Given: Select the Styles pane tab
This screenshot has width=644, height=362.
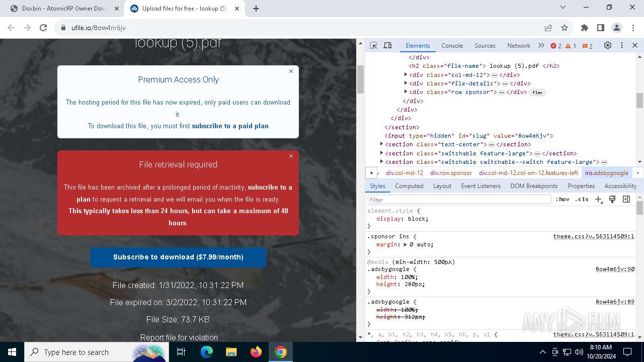Looking at the screenshot, I should point(377,186).
